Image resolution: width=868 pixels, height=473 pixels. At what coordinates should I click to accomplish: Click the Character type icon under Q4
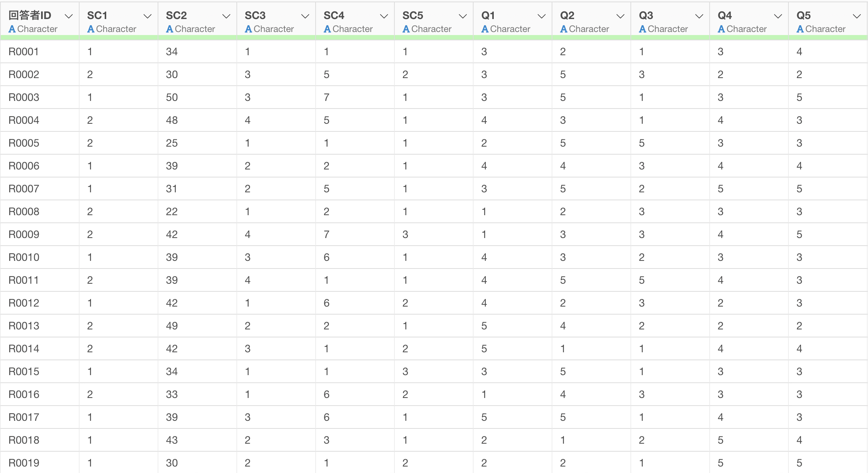(x=721, y=29)
